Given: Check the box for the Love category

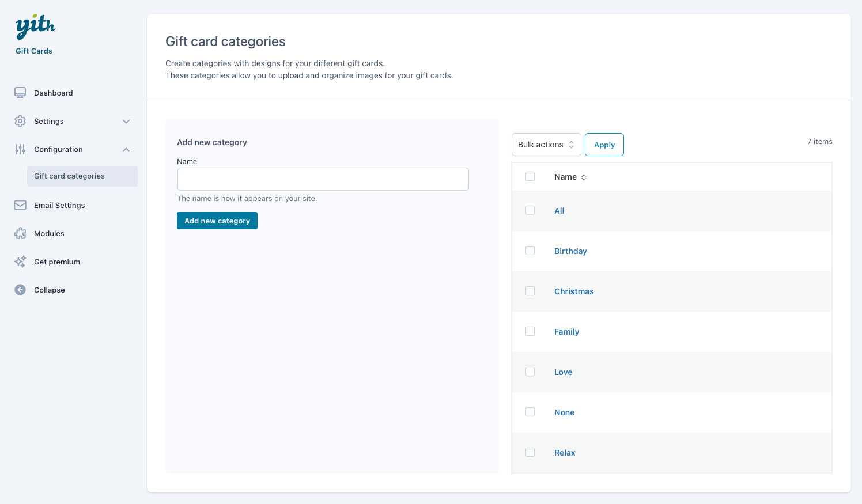Looking at the screenshot, I should click(530, 372).
